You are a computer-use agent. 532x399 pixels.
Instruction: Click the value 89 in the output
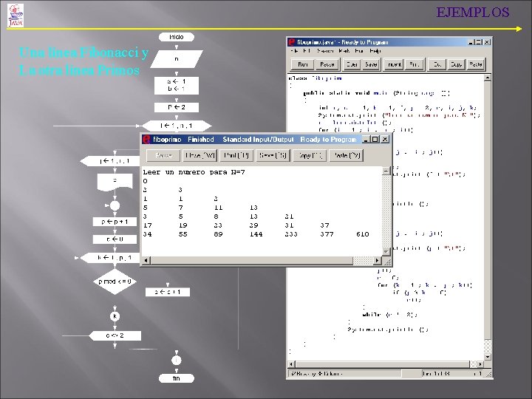coord(218,234)
